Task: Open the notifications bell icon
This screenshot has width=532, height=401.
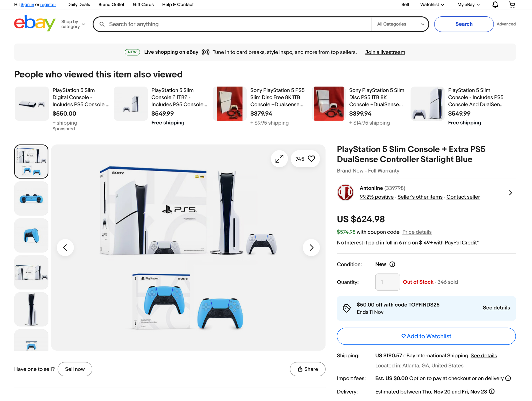Action: tap(495, 5)
